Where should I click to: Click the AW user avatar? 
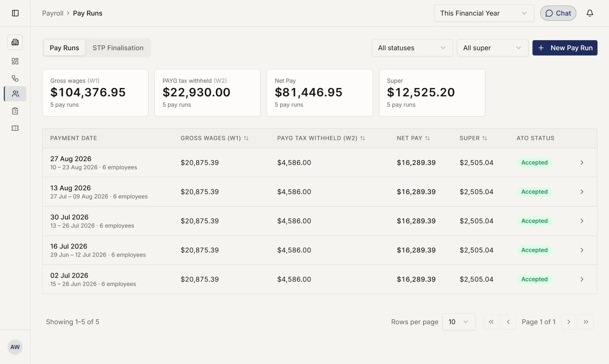point(15,347)
